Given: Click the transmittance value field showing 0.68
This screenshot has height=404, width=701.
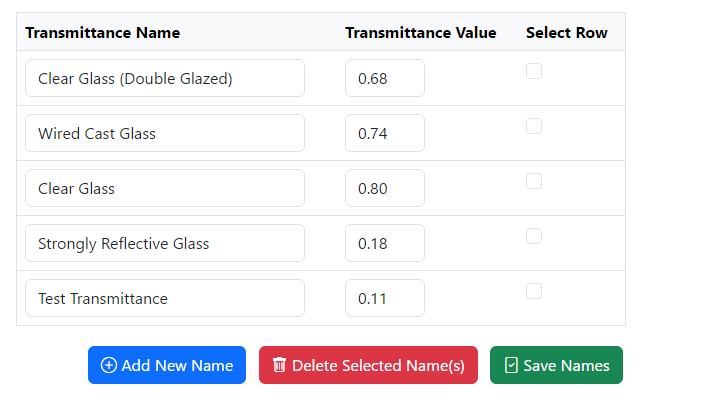Looking at the screenshot, I should (x=385, y=78).
